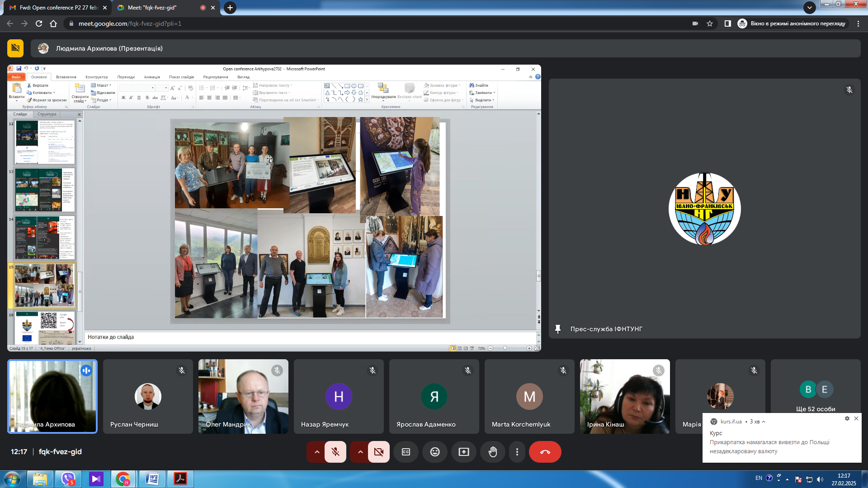This screenshot has width=868, height=488.
Task: Leave the call with red hang-up button
Action: (x=545, y=452)
